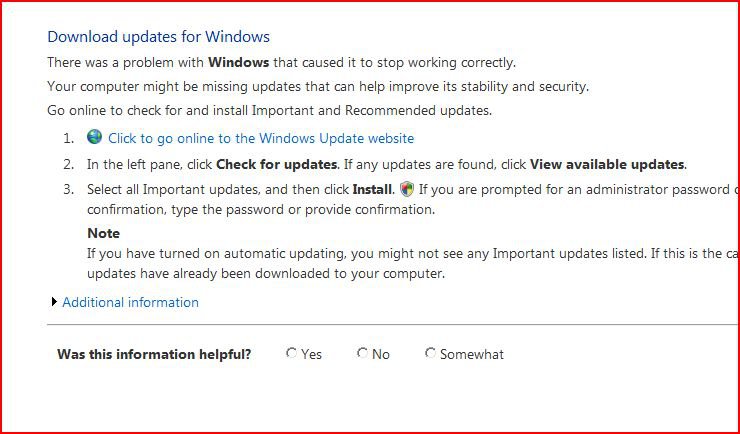Click the No label text
This screenshot has height=434, width=740.
[x=381, y=354]
